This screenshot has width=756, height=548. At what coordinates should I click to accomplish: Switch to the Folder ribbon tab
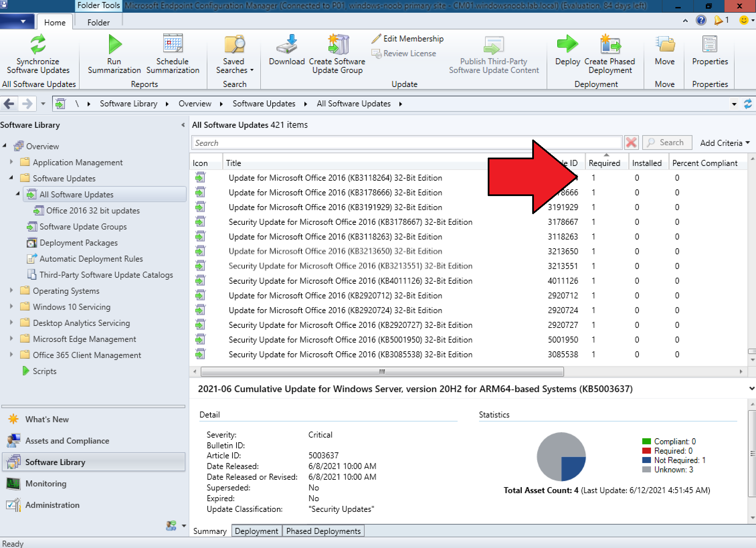(98, 22)
